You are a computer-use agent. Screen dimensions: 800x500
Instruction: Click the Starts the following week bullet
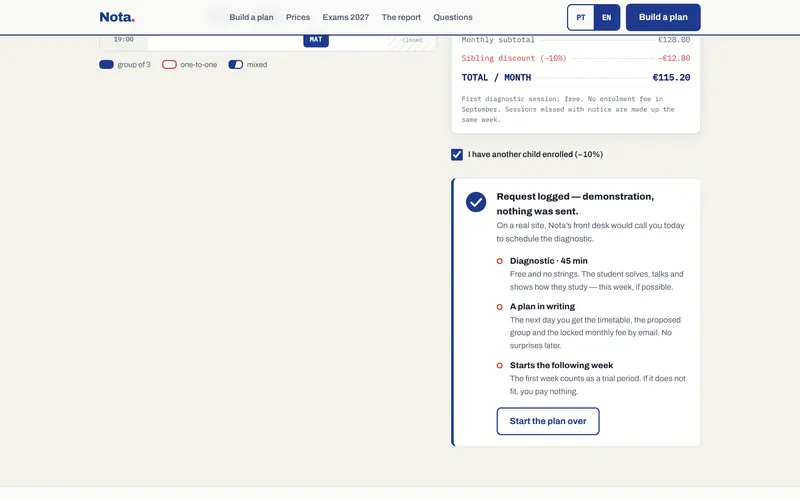[499, 365]
